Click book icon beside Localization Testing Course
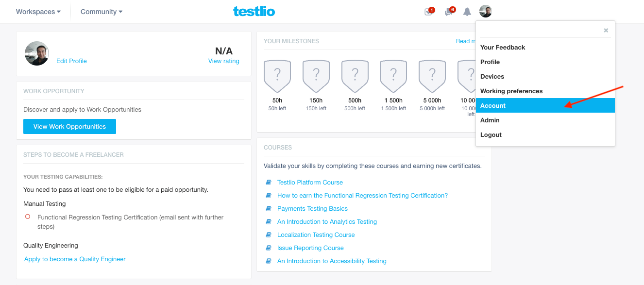The width and height of the screenshot is (644, 285). pyautogui.click(x=268, y=235)
